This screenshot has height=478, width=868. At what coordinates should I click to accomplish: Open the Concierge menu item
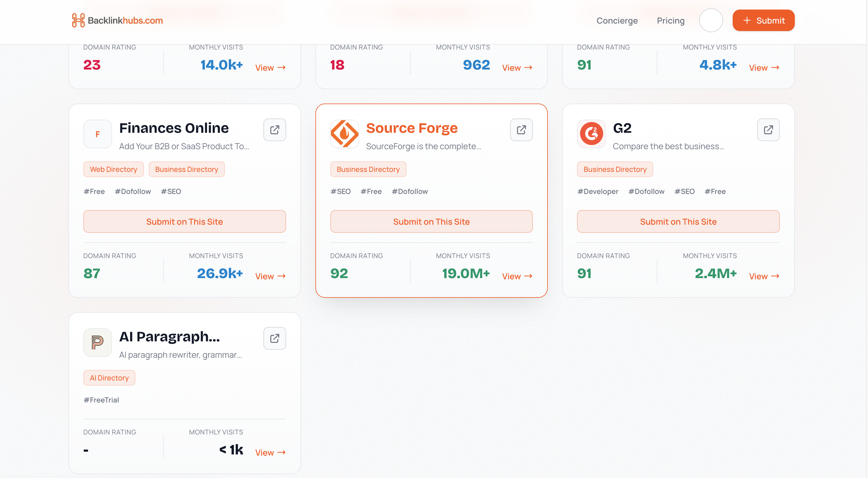[617, 21]
